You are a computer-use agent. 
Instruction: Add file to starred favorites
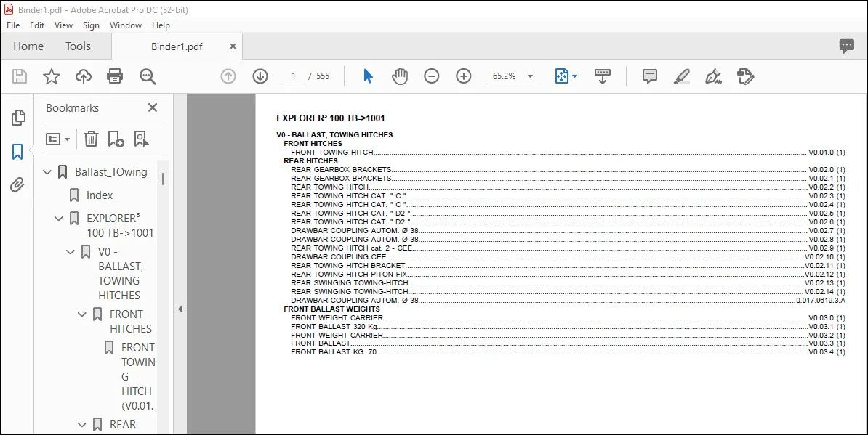[52, 76]
